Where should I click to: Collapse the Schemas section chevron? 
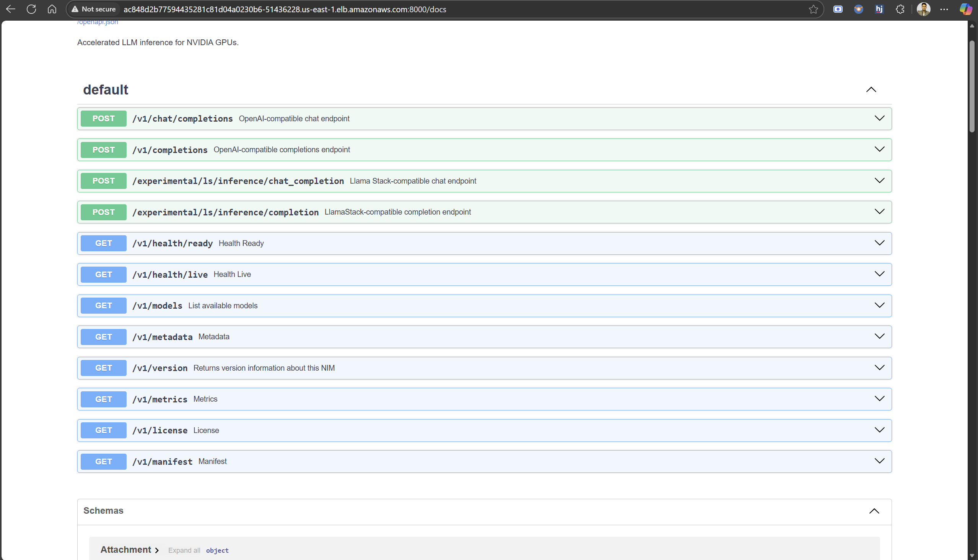pyautogui.click(x=874, y=511)
